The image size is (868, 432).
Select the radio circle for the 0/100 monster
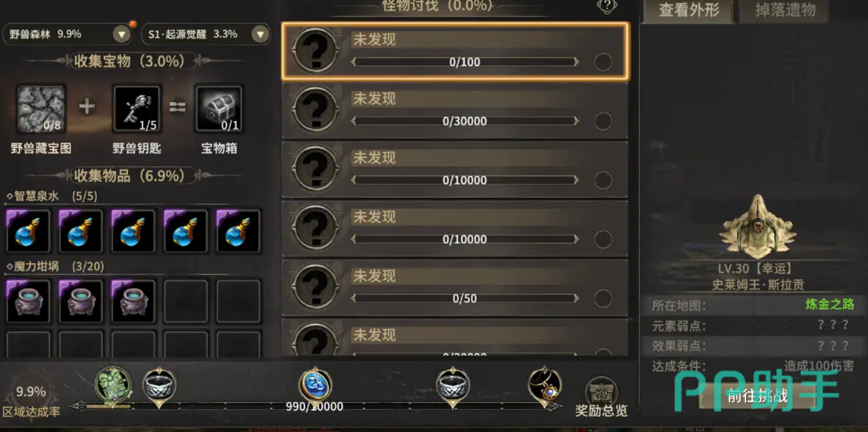pyautogui.click(x=603, y=62)
